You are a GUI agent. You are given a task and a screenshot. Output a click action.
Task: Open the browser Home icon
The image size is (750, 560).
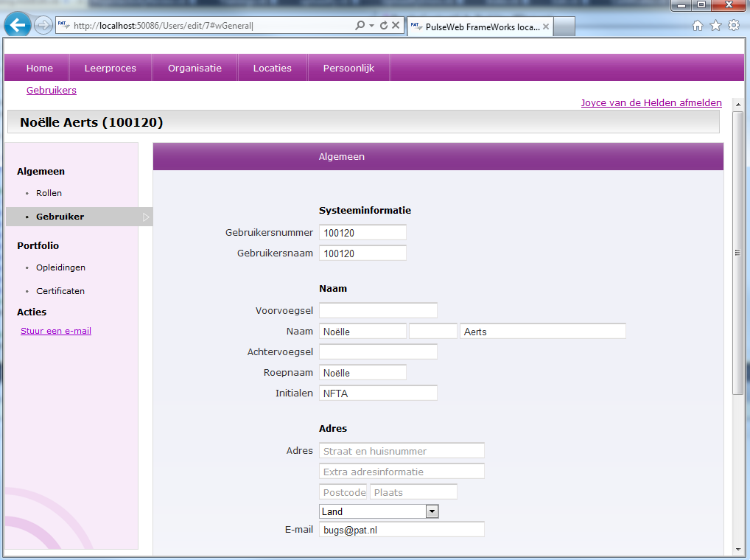tap(698, 26)
